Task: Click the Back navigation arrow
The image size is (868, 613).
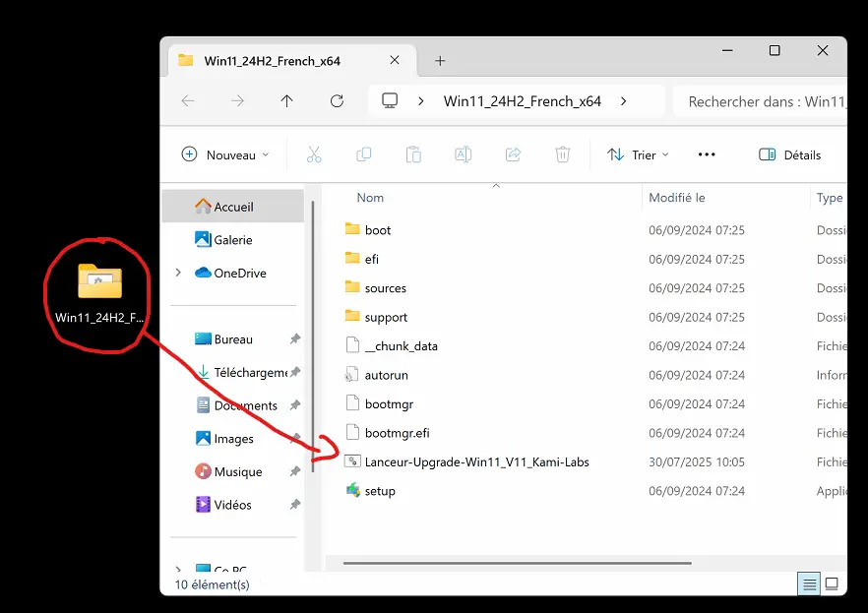Action: coord(188,100)
